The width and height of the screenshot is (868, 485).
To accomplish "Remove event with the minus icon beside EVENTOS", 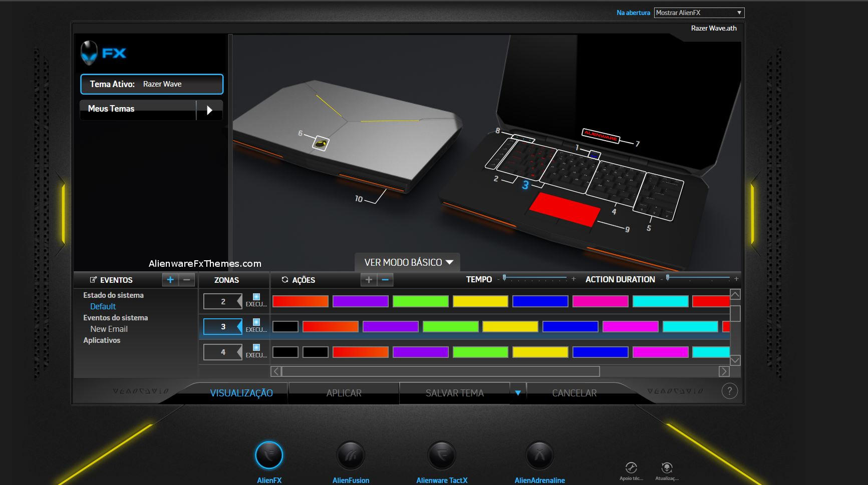I will (x=187, y=280).
